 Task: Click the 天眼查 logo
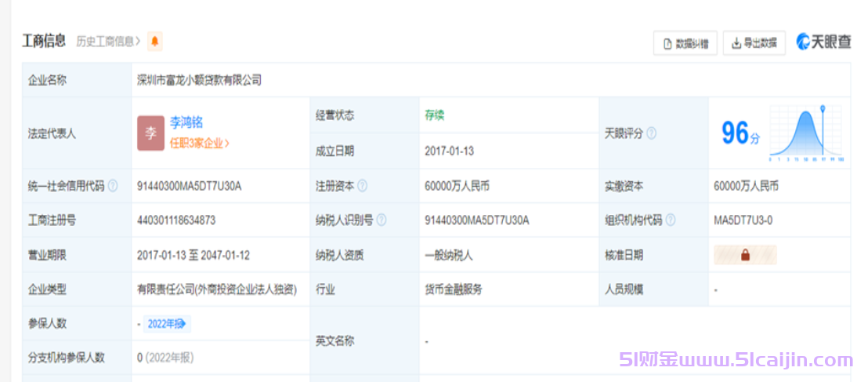pos(823,42)
